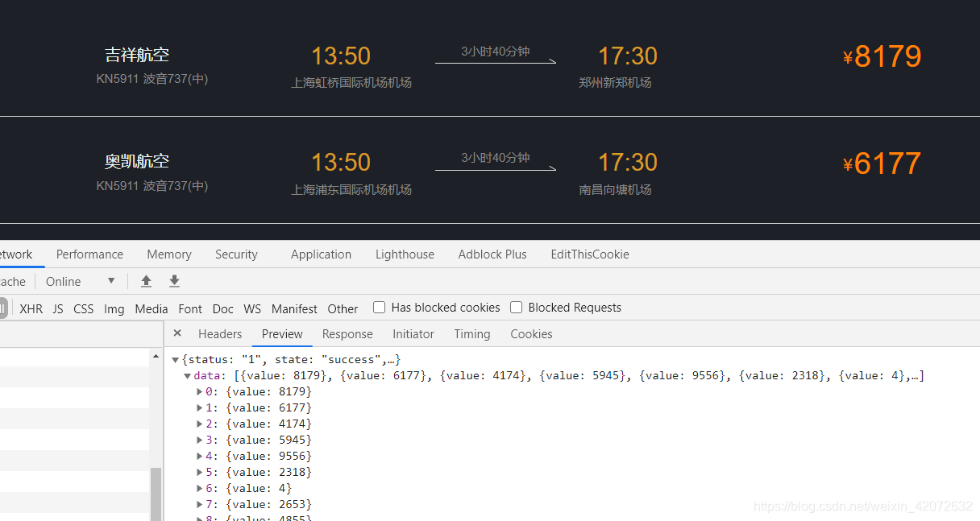
Task: Filter requests by Manifest type
Action: click(294, 308)
